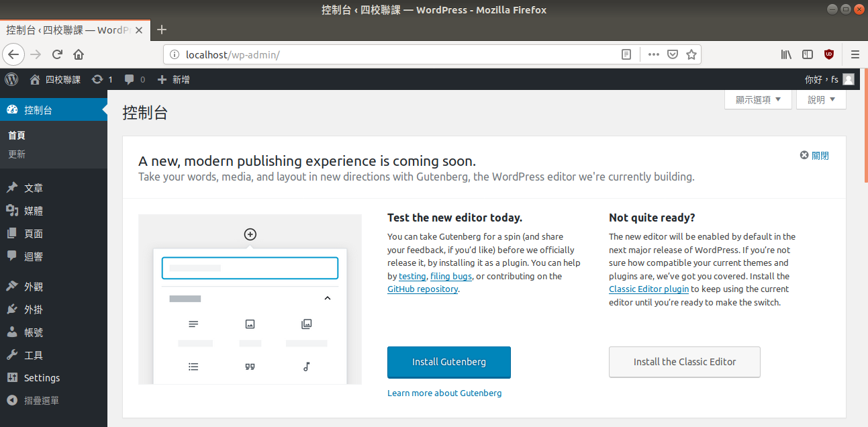Visit site 四校聯課 from admin bar
Image resolution: width=868 pixels, height=427 pixels.
pos(55,79)
